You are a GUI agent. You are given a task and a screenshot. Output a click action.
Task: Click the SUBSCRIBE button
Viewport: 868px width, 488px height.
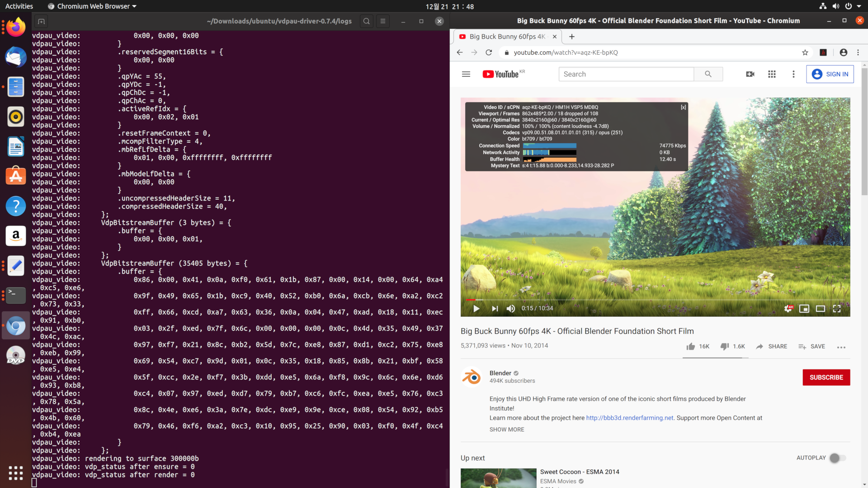[826, 377]
